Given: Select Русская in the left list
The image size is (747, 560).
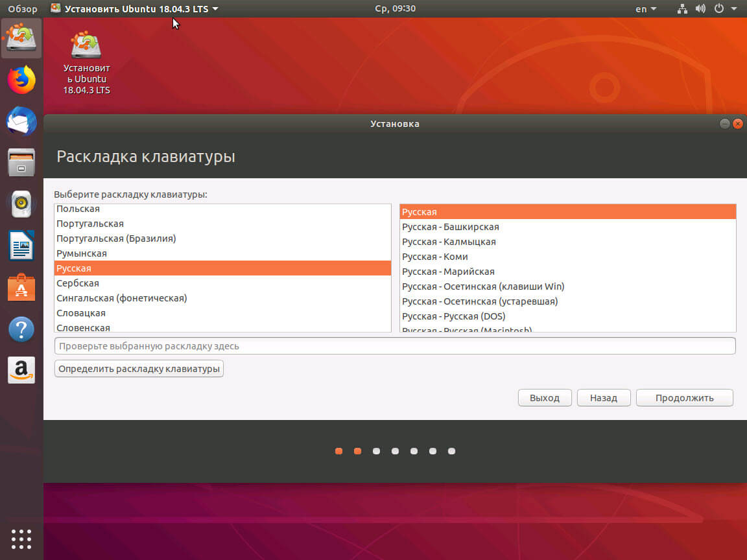Looking at the screenshot, I should [x=222, y=268].
